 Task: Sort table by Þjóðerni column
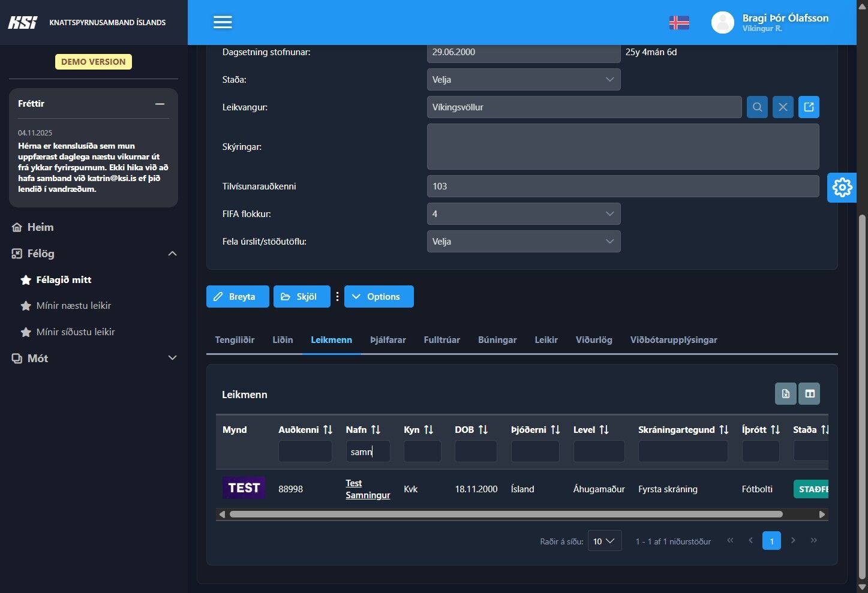point(555,429)
